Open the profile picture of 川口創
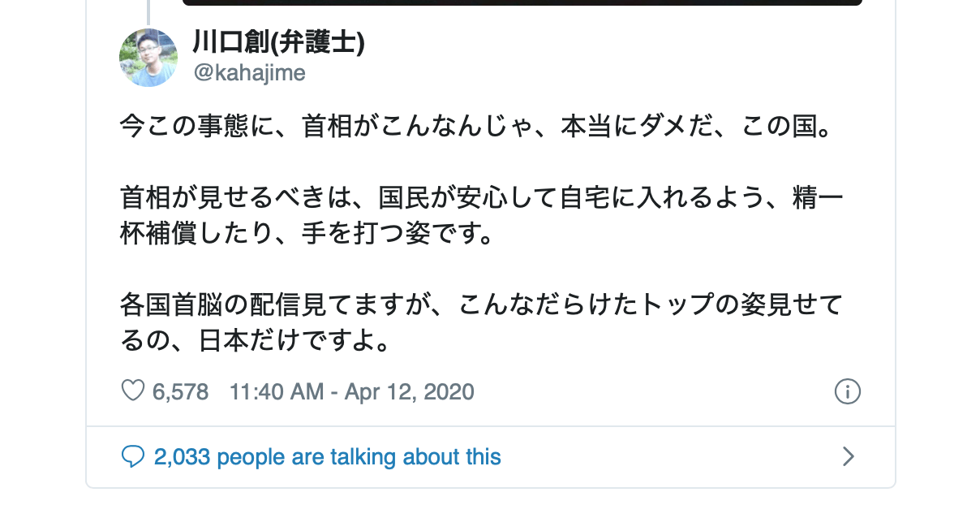 [x=148, y=58]
